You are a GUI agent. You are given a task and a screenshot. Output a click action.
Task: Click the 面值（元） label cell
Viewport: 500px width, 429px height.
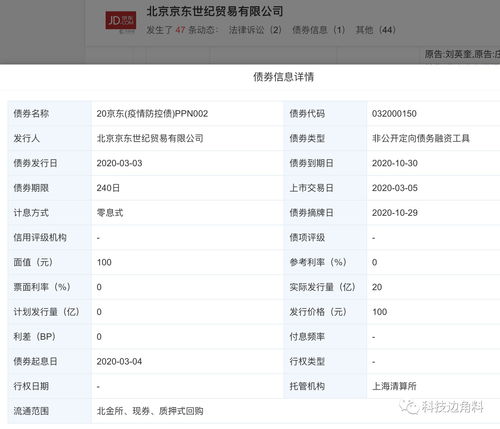50,262
